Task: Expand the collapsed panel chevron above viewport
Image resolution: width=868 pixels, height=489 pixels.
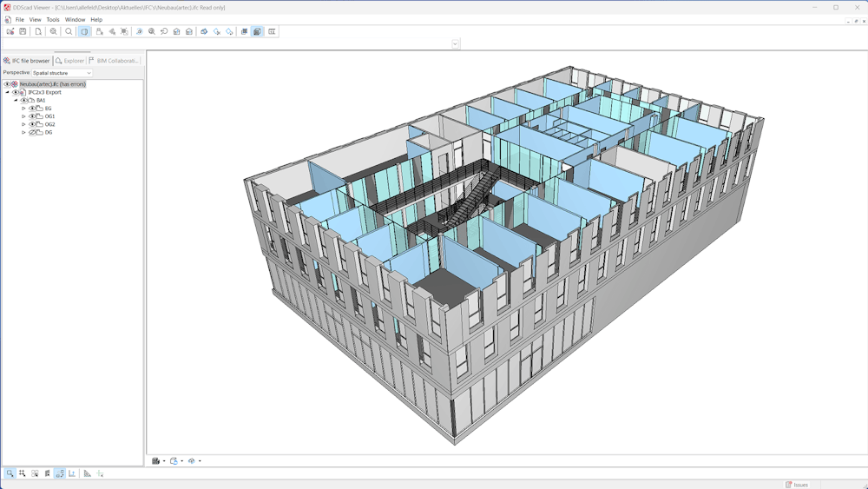Action: tap(455, 43)
